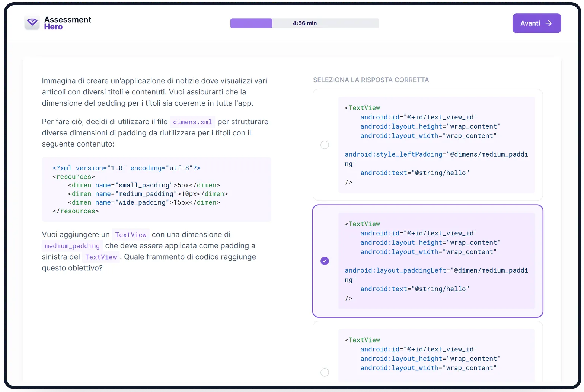Click the paragraph starting "Immagina di creare"
The height and width of the screenshot is (392, 584).
[x=154, y=92]
